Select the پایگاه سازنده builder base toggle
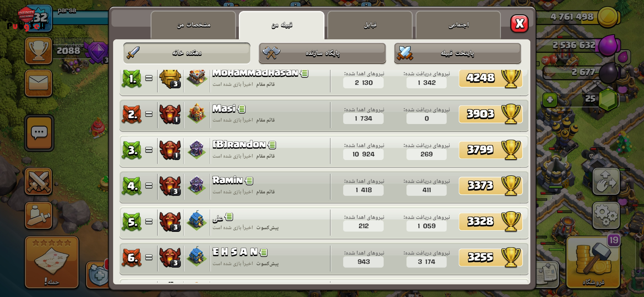Image resolution: width=644 pixels, height=297 pixels. point(322,53)
